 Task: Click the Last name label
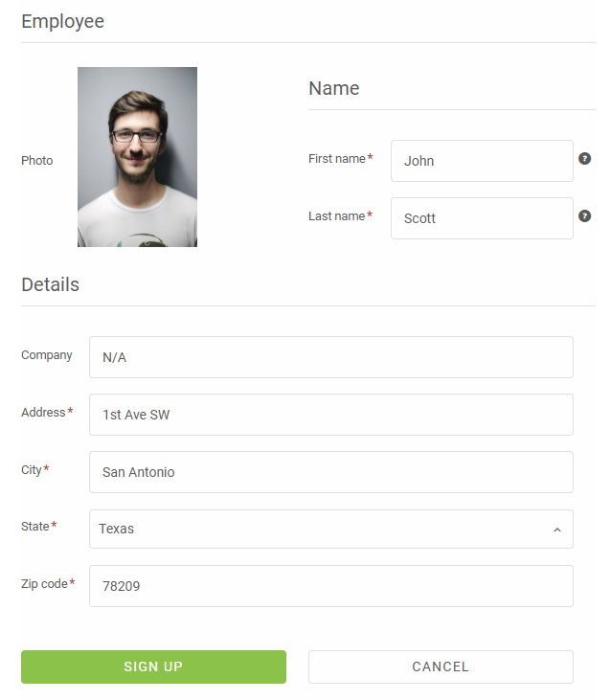(x=336, y=216)
